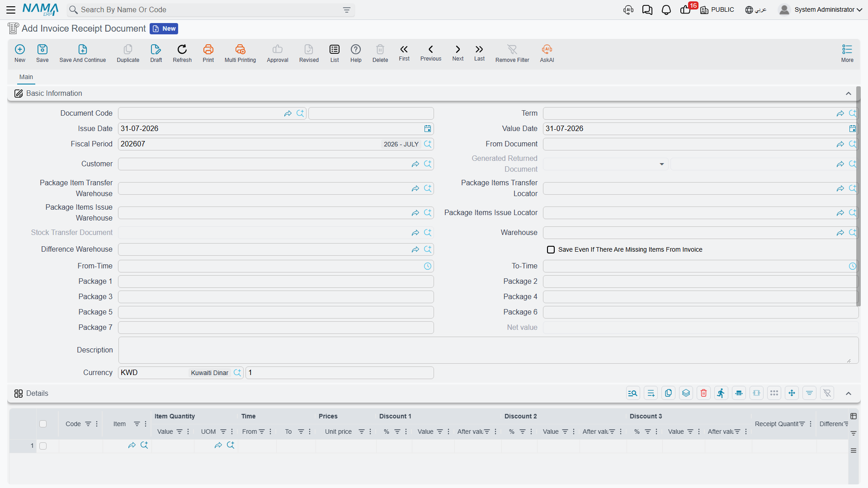Open Issue Date calendar picker
Viewport: 868px width, 488px height.
(x=428, y=129)
